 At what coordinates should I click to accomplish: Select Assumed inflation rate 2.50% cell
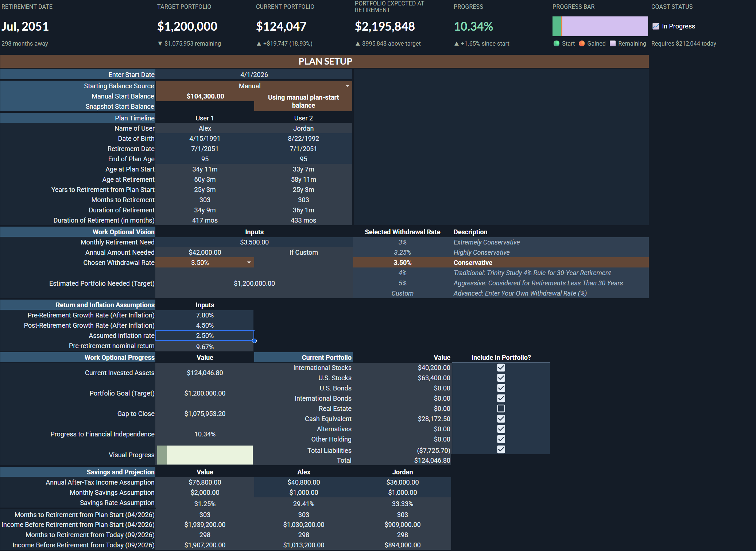(205, 335)
